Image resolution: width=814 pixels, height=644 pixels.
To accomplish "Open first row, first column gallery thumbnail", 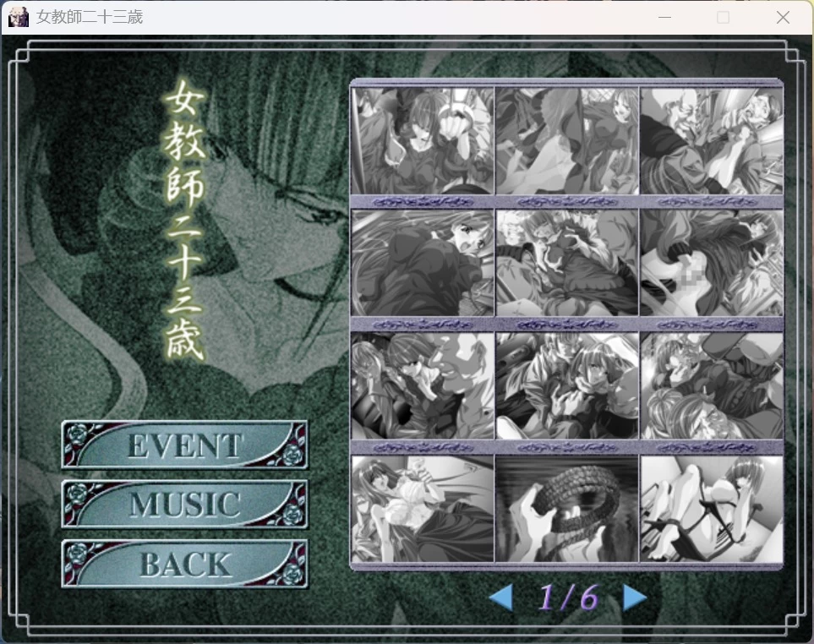I will tap(422, 140).
